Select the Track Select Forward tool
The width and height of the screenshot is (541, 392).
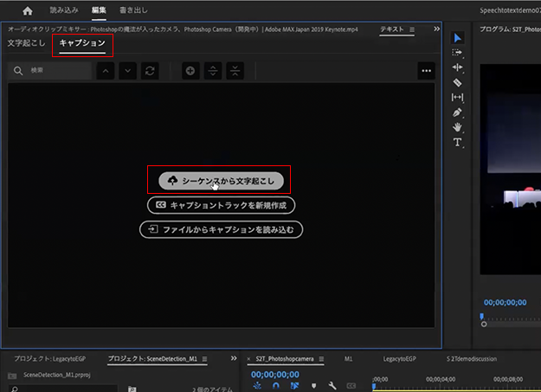coord(458,52)
